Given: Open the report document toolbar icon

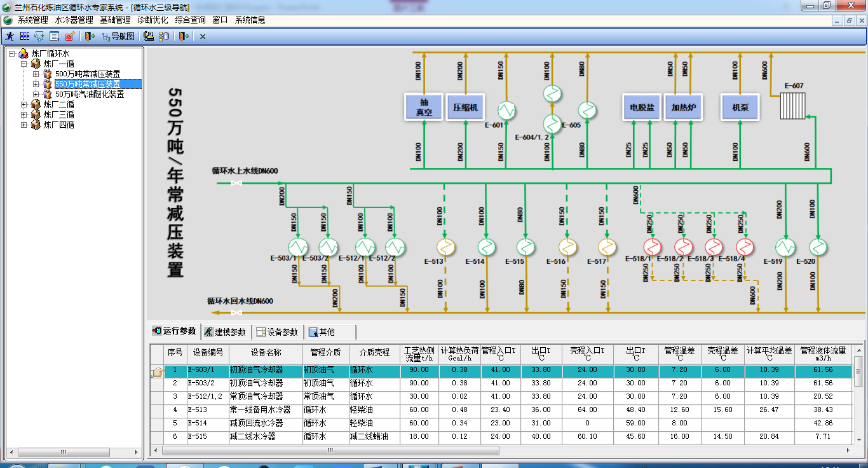Looking at the screenshot, I should click(53, 36).
